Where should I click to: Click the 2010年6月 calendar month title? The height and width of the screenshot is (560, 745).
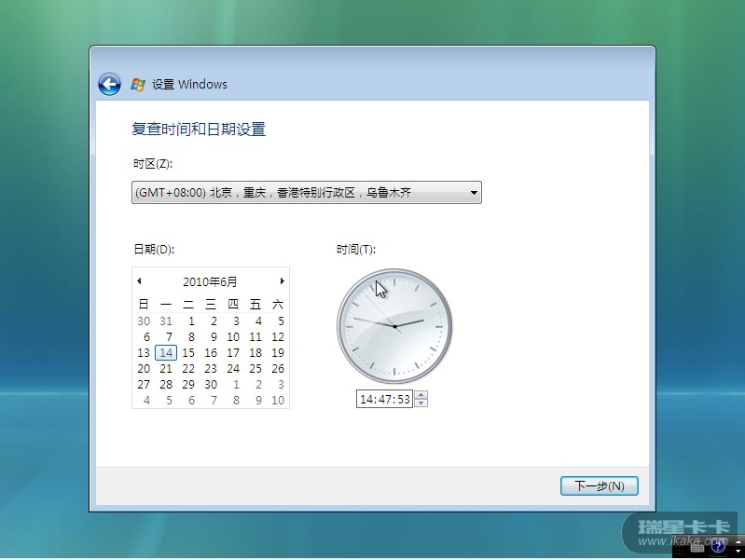[x=210, y=281]
